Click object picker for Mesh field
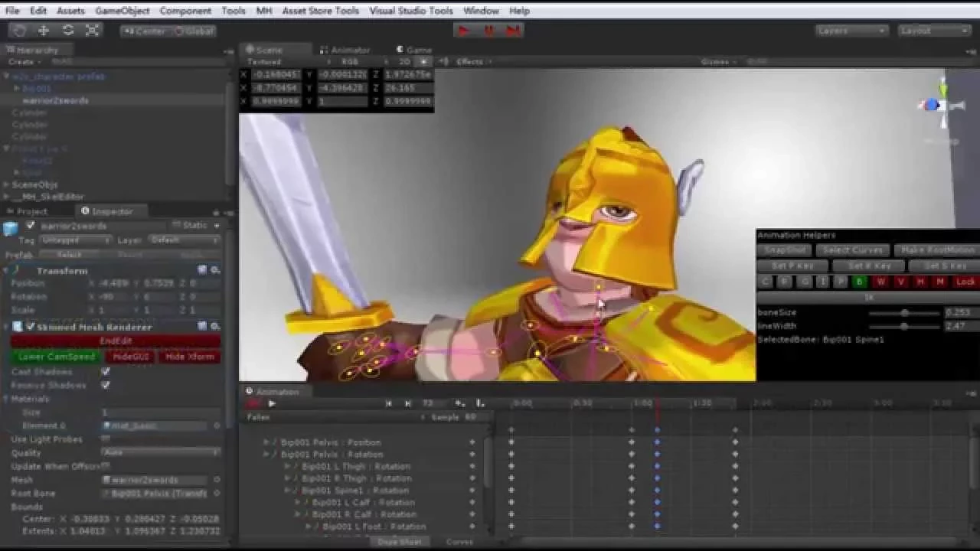This screenshot has height=551, width=980. tap(217, 480)
